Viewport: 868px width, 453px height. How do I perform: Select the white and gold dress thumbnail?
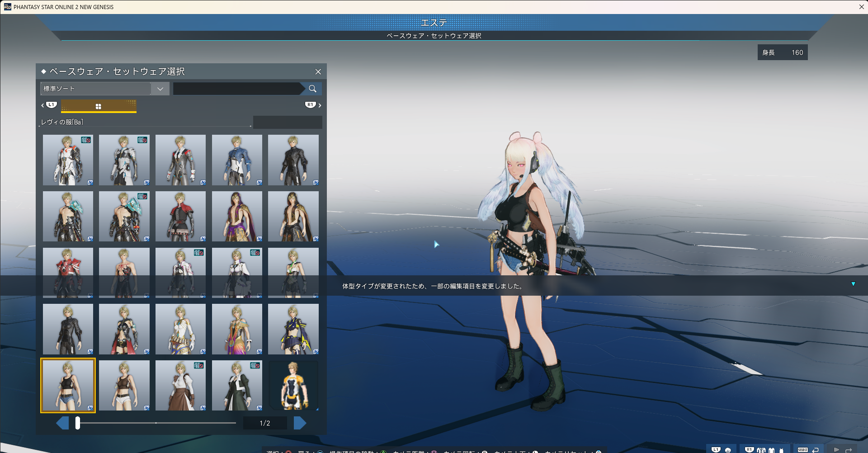[180, 329]
